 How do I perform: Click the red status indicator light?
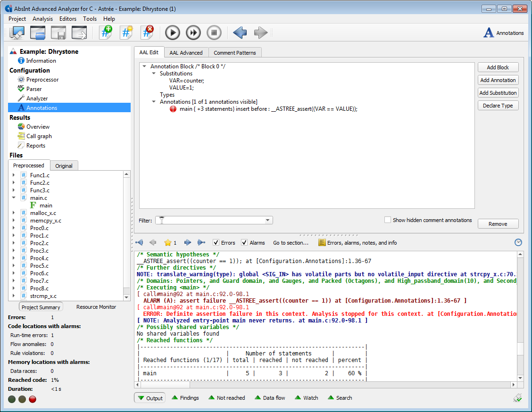pos(33,399)
